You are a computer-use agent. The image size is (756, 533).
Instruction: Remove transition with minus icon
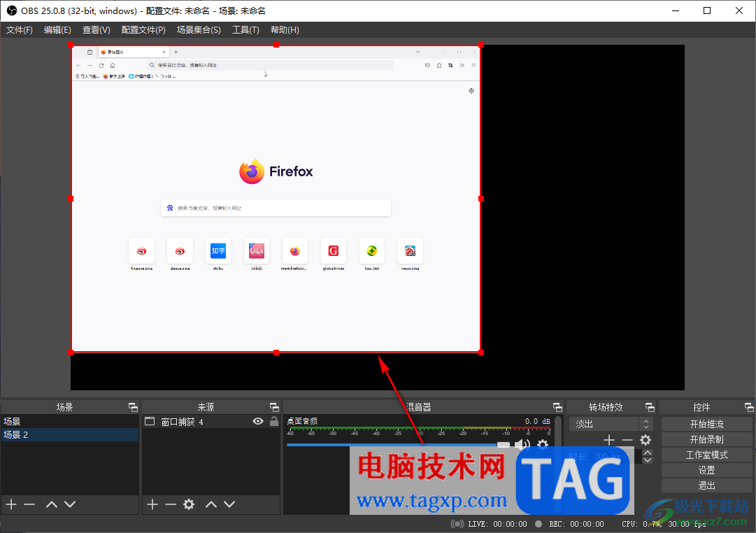click(x=627, y=440)
